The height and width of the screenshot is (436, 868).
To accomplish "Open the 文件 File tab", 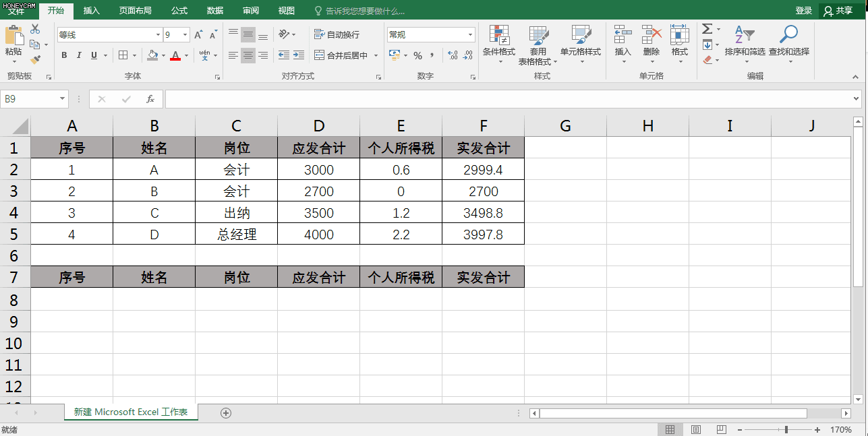I will click(x=16, y=11).
